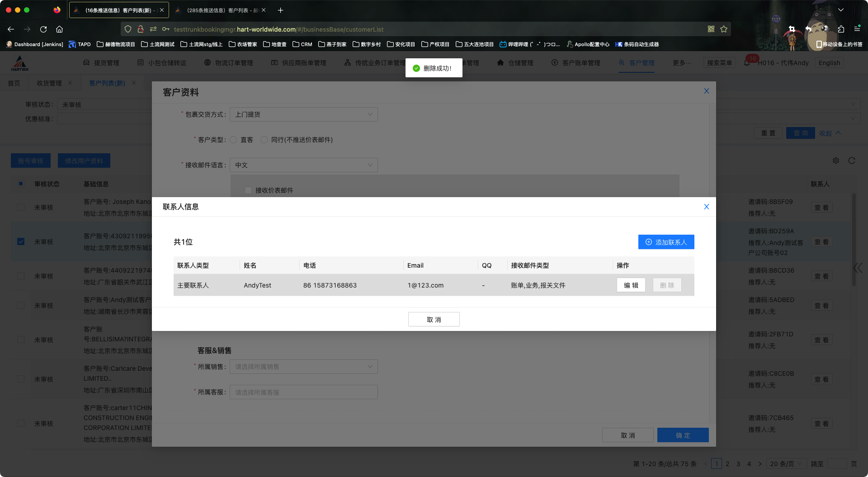Switch to the 收货管理 tab

point(49,83)
